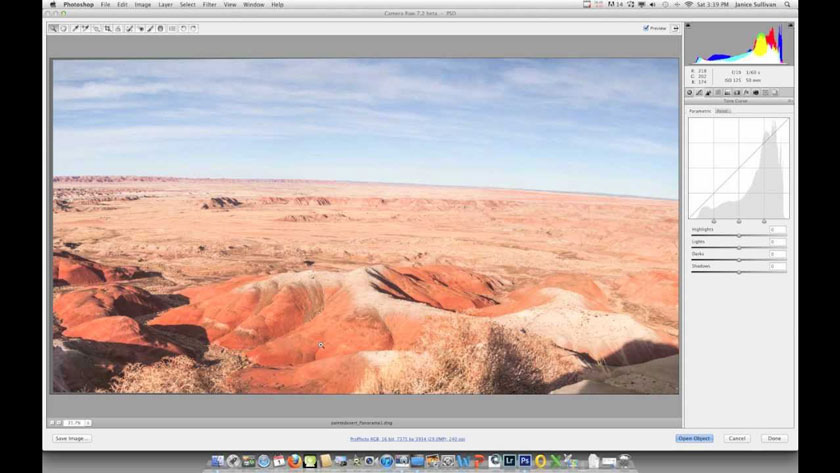Click the Highlights value field
The image size is (840, 473).
tap(778, 230)
